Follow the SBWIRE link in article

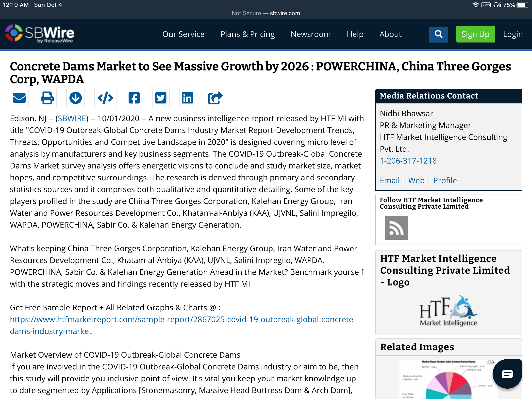72,118
